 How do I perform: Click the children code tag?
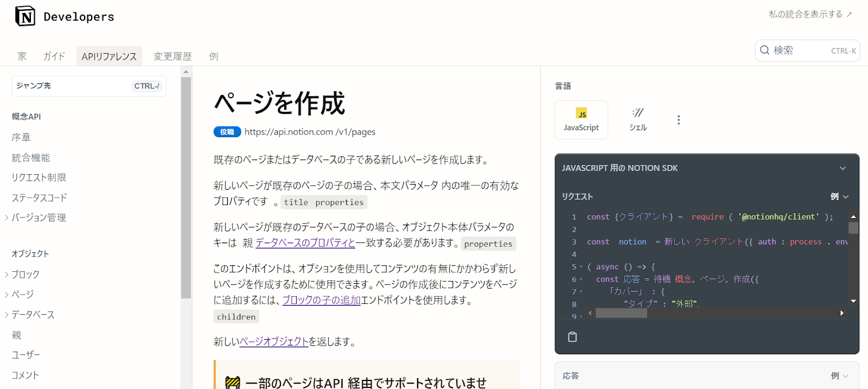237,317
